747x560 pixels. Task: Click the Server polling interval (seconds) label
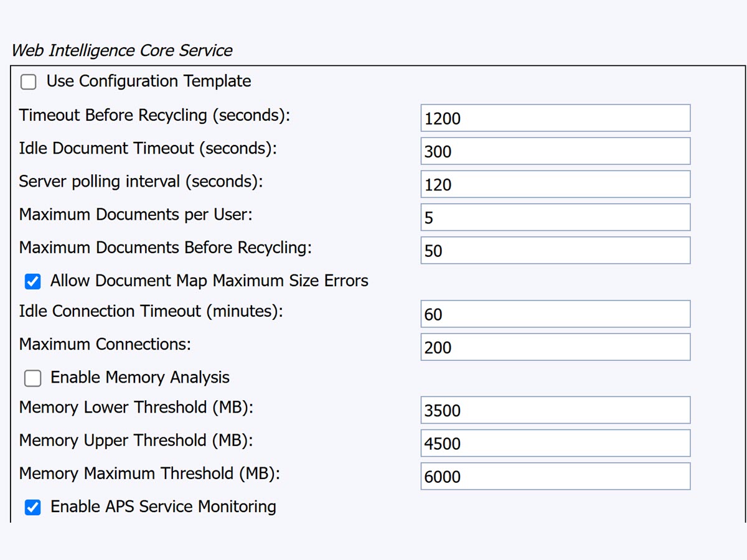[x=141, y=181]
